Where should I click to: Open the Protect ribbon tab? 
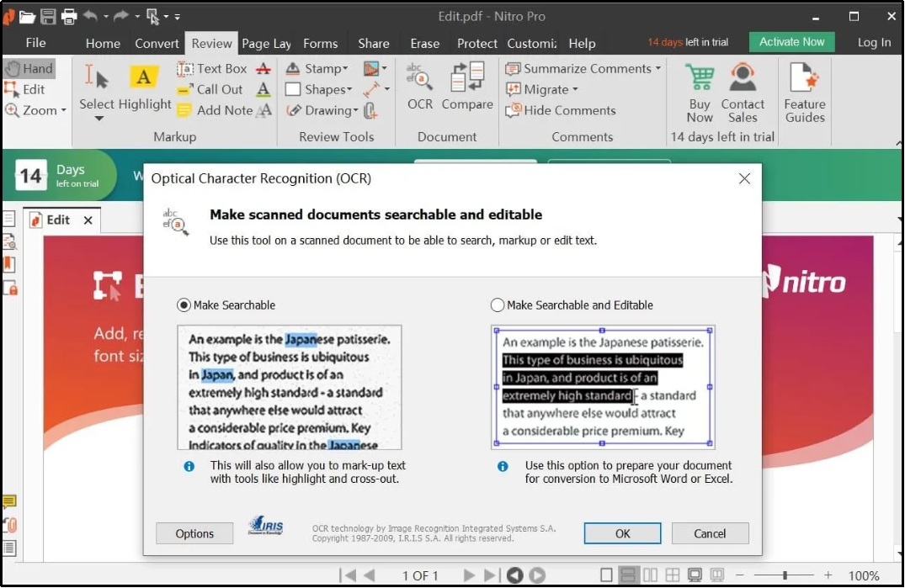476,43
